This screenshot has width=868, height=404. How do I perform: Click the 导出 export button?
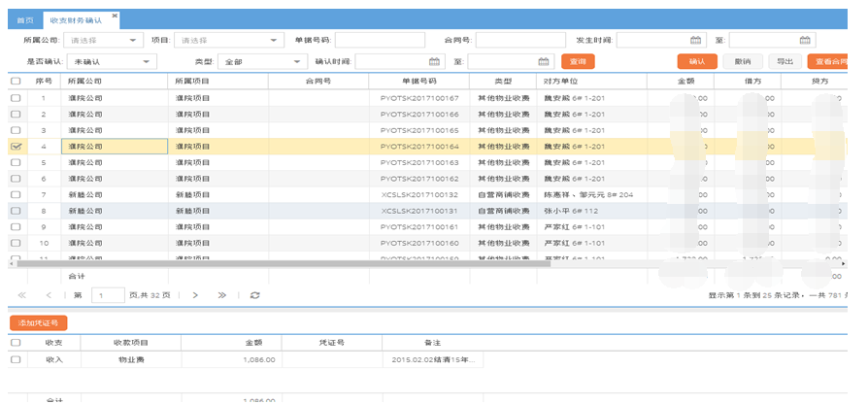click(x=785, y=61)
